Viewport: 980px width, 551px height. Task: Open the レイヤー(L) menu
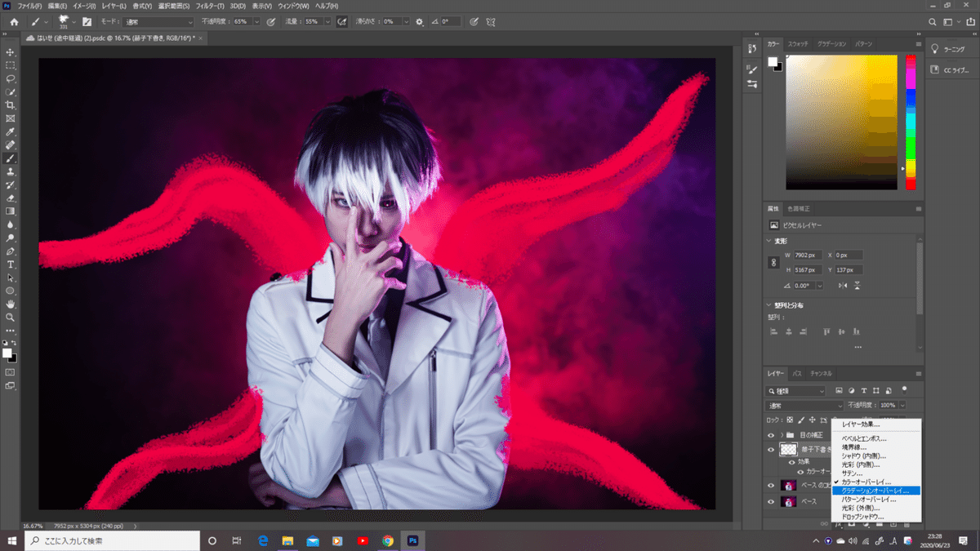(x=114, y=6)
